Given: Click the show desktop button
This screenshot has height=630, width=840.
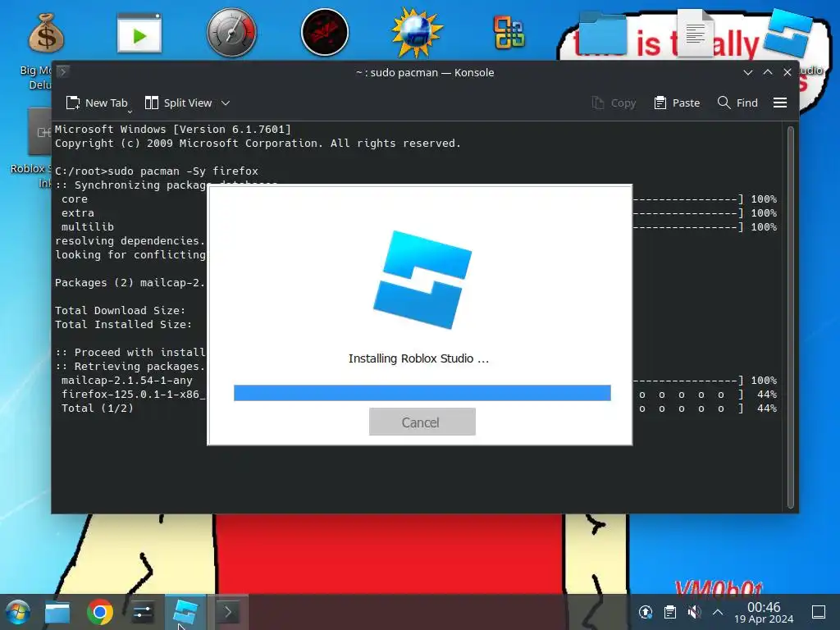Looking at the screenshot, I should pyautogui.click(x=819, y=612).
